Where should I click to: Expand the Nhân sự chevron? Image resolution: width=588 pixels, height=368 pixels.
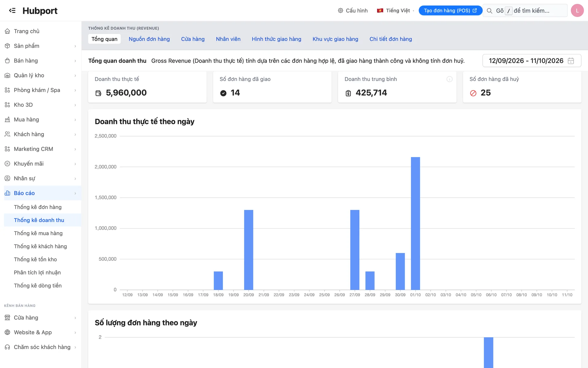pyautogui.click(x=75, y=179)
